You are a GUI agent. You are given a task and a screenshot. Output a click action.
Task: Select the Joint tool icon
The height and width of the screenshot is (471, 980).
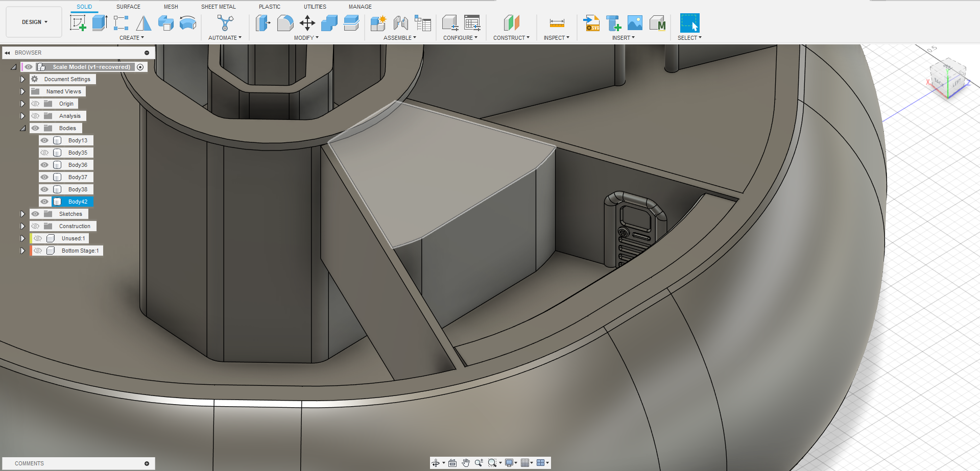coord(401,23)
